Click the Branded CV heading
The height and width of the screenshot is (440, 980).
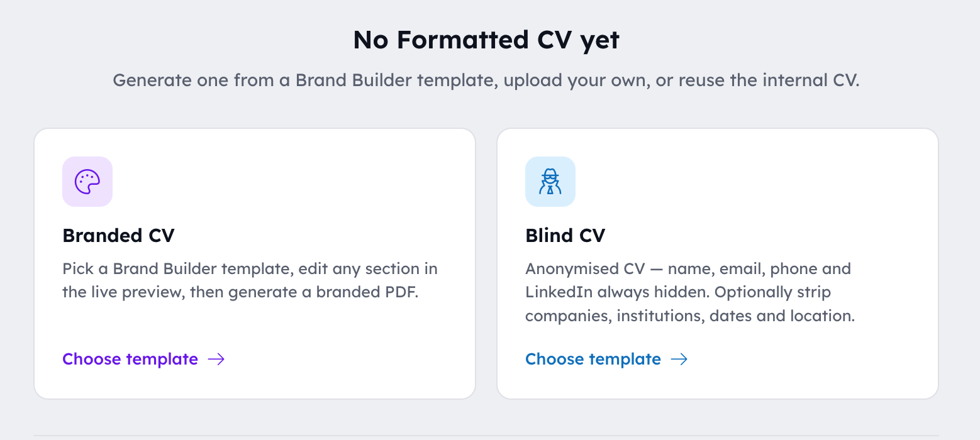118,235
